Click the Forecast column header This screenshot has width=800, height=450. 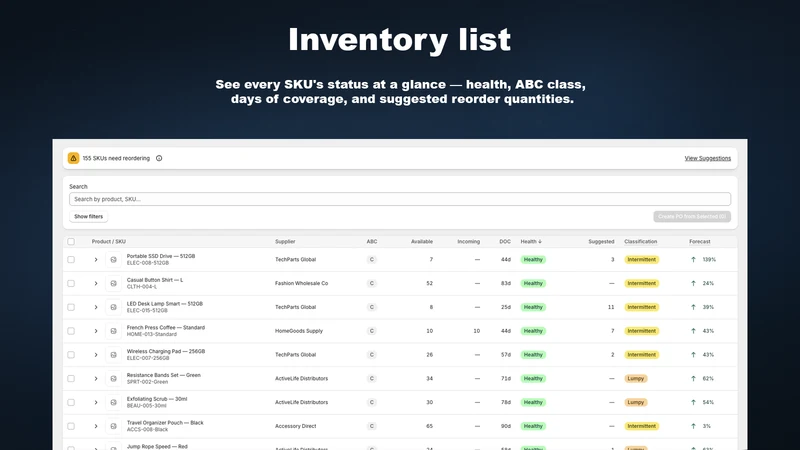[x=699, y=241]
